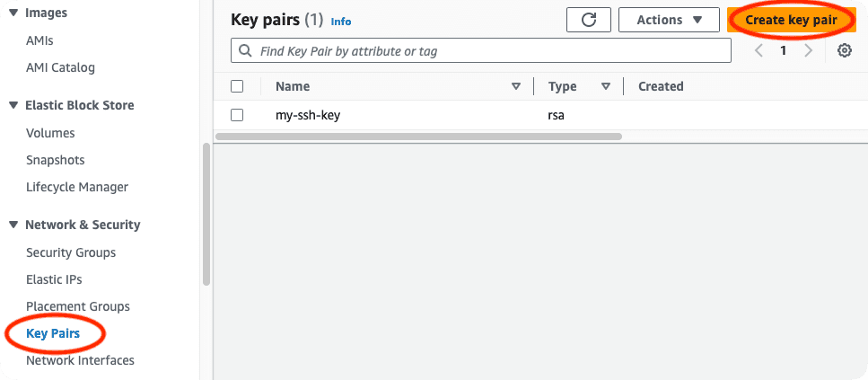Select all key pairs checkbox
Screen dimensions: 868x380
pyautogui.click(x=237, y=86)
